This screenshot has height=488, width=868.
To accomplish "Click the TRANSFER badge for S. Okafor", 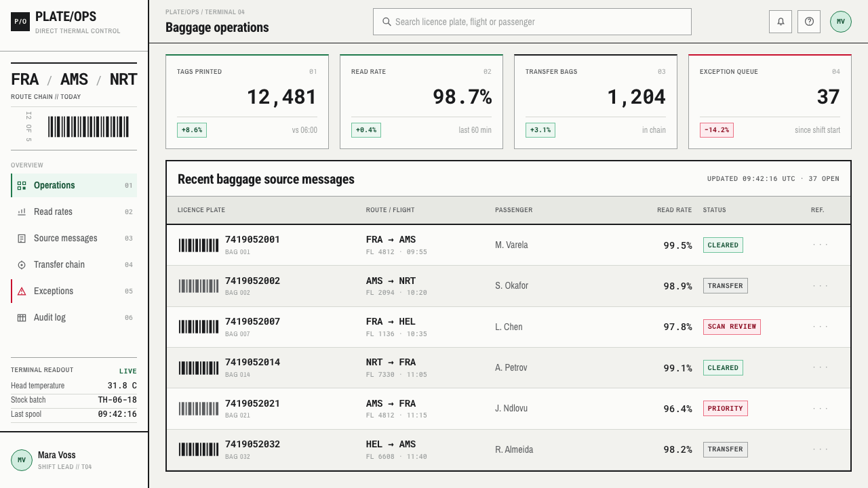I will (x=726, y=286).
